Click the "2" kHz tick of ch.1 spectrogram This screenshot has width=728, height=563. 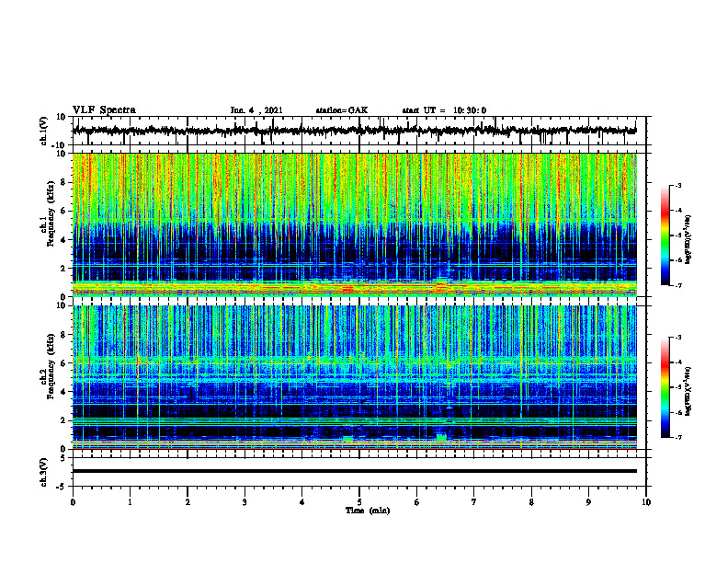63,269
